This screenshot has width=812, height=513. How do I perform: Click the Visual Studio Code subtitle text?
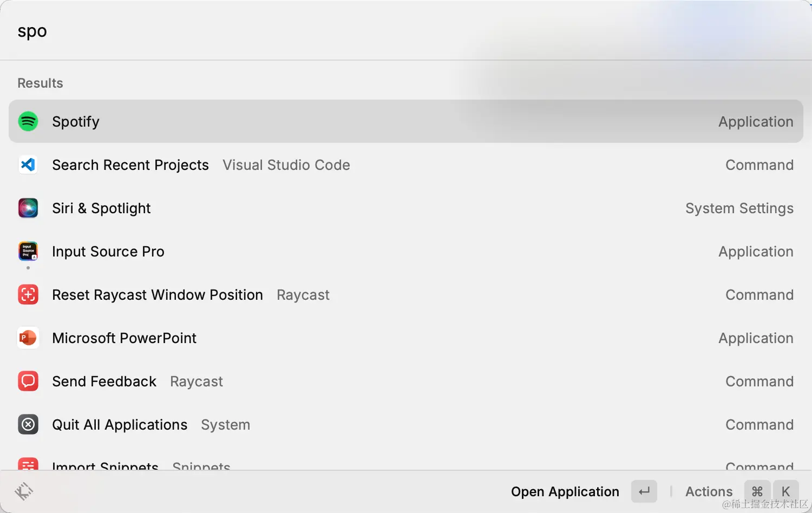(x=286, y=165)
